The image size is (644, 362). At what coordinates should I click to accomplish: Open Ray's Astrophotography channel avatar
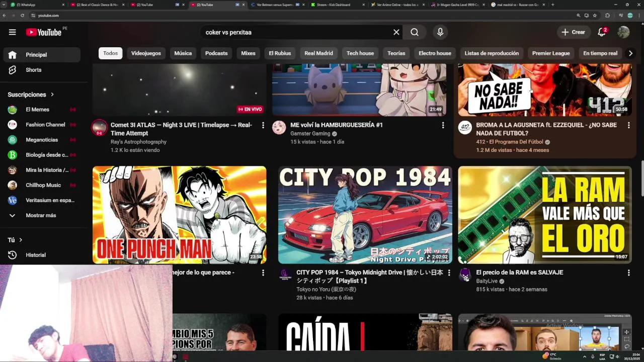100,128
